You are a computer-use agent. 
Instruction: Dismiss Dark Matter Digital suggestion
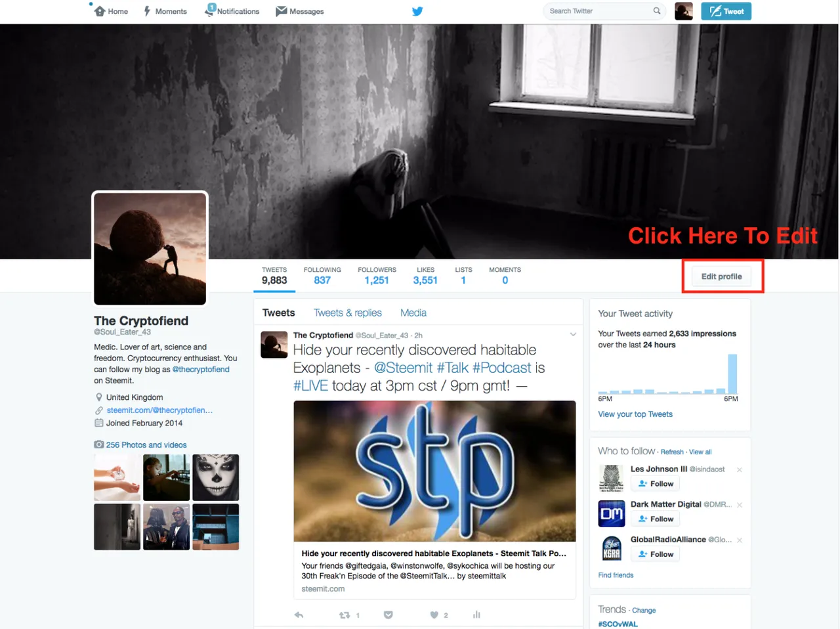(x=740, y=505)
